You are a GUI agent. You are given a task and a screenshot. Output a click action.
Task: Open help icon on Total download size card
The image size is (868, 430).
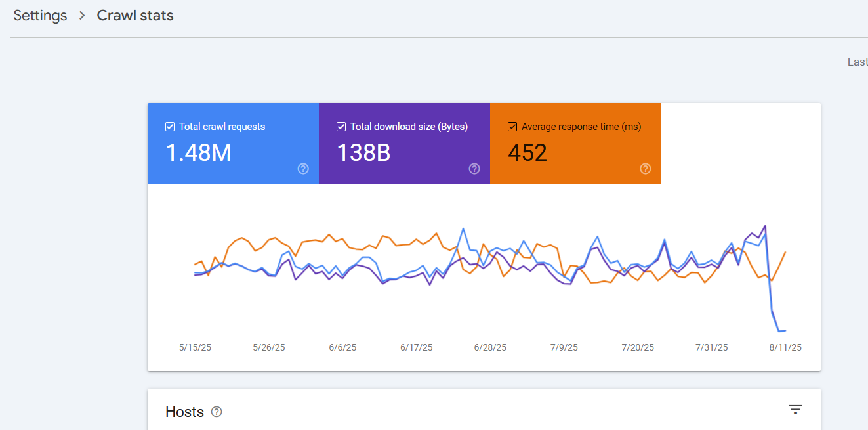click(474, 169)
